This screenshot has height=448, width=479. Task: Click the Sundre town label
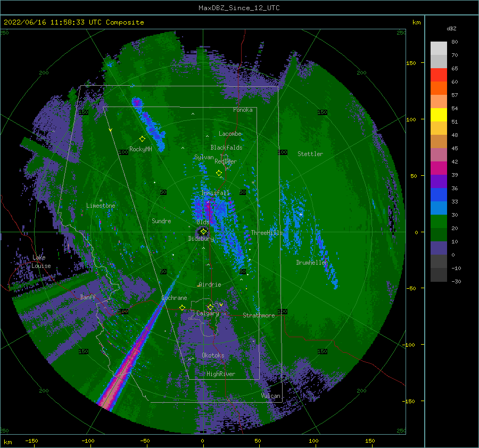coord(161,221)
